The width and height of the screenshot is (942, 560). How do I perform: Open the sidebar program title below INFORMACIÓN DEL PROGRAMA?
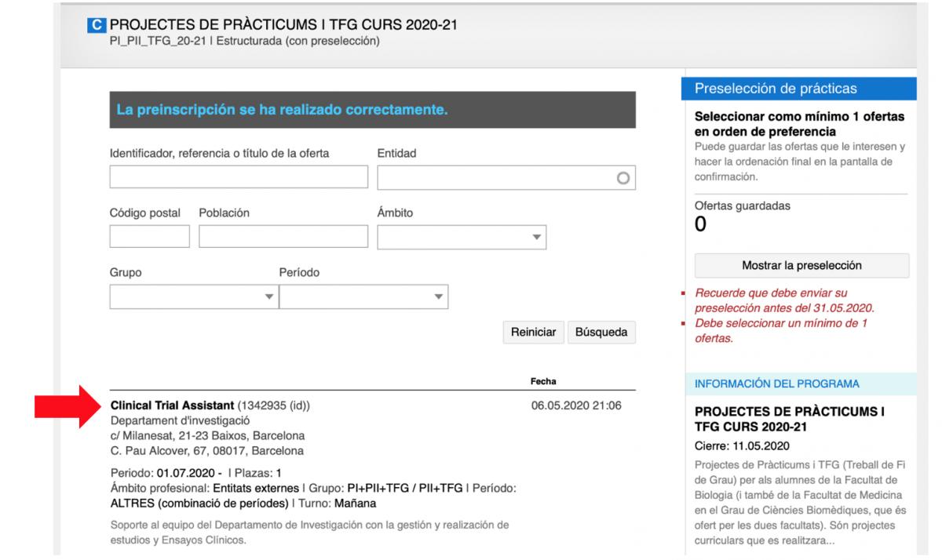tap(790, 420)
